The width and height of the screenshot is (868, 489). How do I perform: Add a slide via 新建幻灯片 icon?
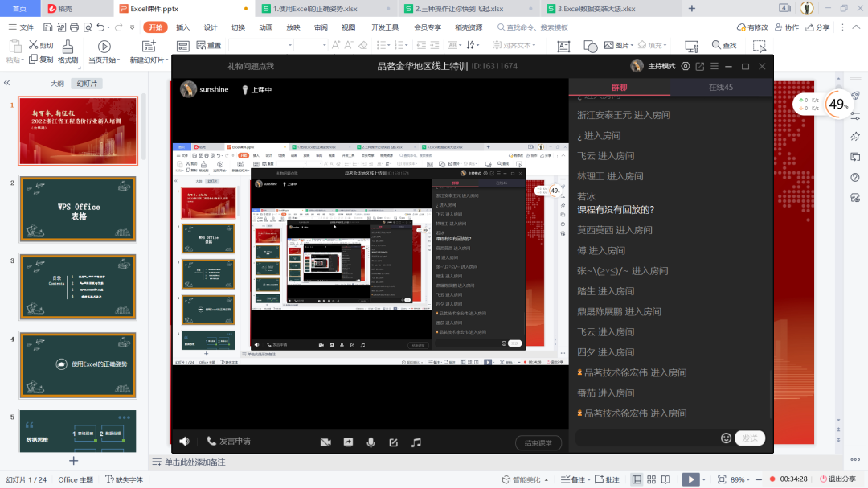[149, 47]
